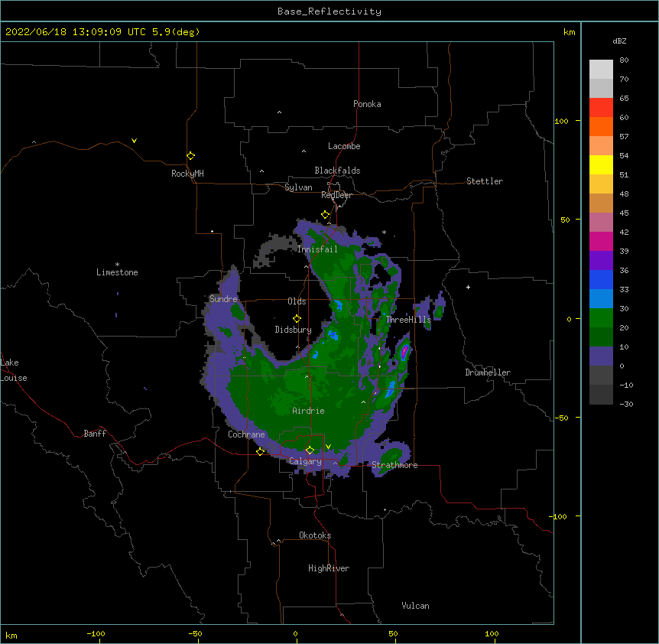The width and height of the screenshot is (659, 644).
Task: Click the -30 value on the dBZ scale
Action: click(626, 404)
